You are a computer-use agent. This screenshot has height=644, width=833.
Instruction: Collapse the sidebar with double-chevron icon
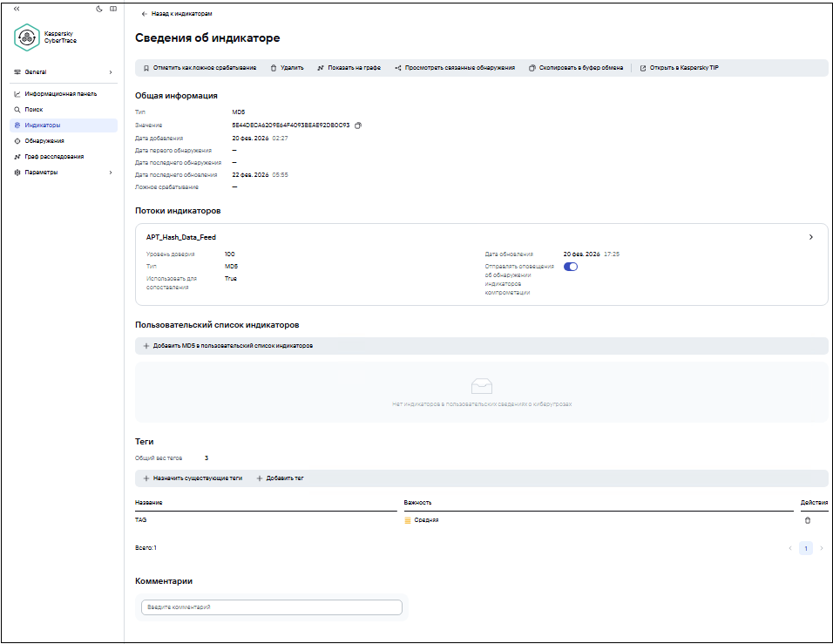click(17, 9)
